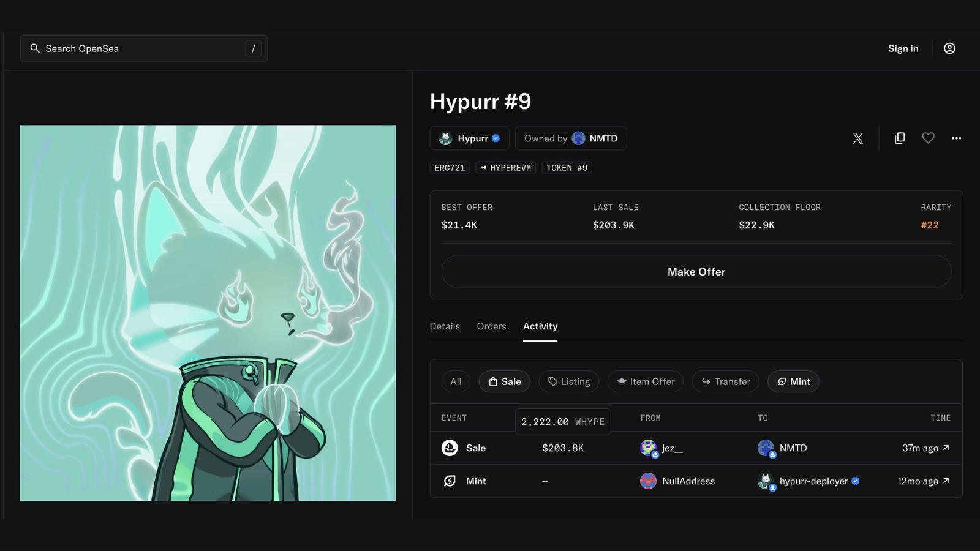Open the Hypurr #9 artwork image

[208, 313]
